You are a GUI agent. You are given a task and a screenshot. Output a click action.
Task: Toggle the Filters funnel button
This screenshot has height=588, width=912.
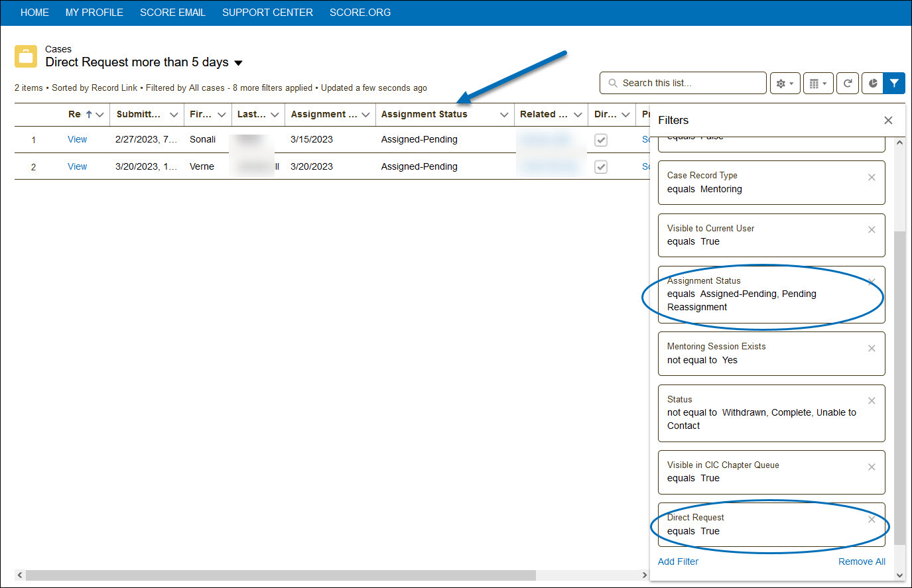(894, 84)
